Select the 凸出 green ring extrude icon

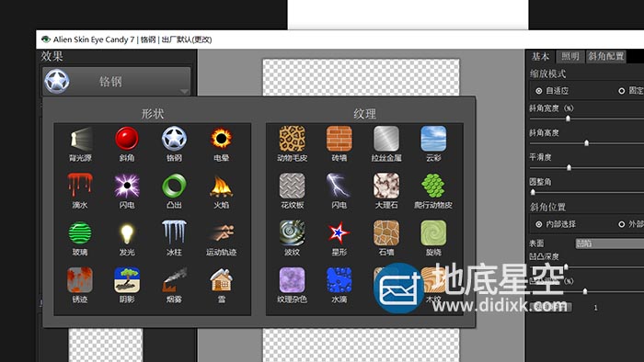click(x=174, y=187)
